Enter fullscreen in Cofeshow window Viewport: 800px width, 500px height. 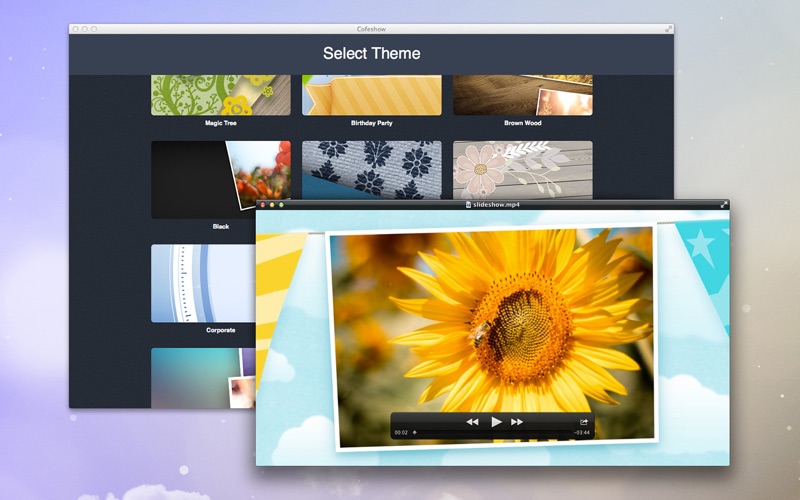coord(668,30)
